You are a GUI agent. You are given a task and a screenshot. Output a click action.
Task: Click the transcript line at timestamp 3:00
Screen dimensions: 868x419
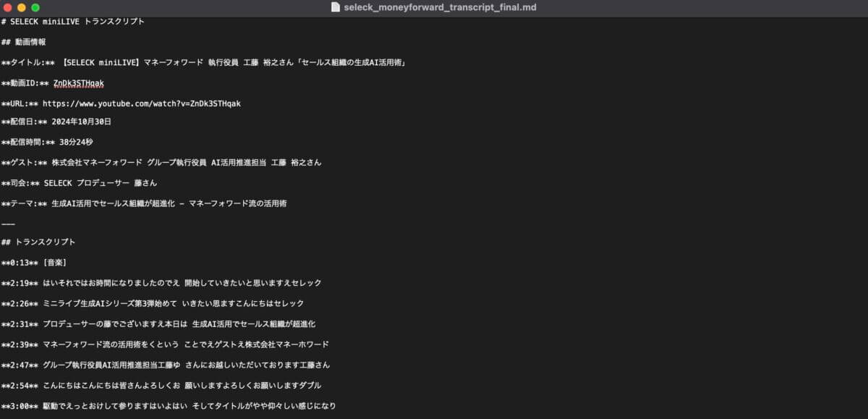(169, 406)
